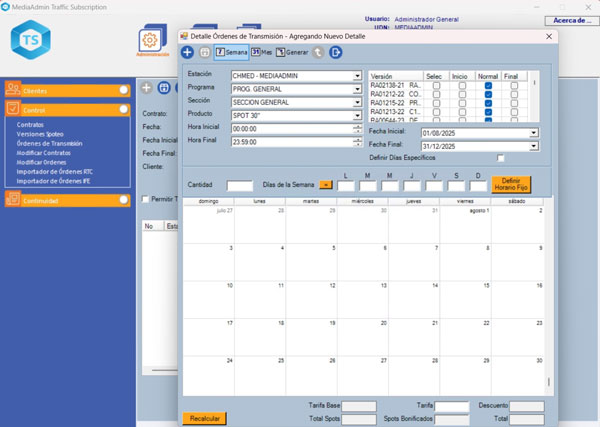600x427 pixels.
Task: Switch to Semana week view
Action: pyautogui.click(x=231, y=52)
